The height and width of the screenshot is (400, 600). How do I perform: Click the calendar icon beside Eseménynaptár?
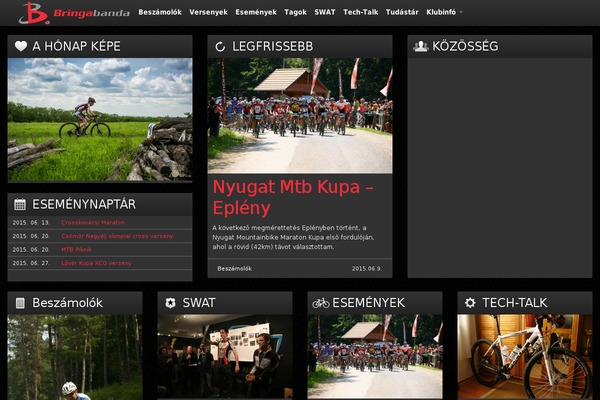pos(20,204)
